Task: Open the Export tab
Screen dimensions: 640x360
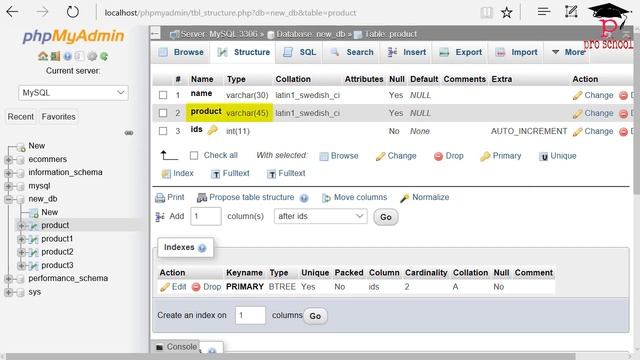Action: point(460,52)
